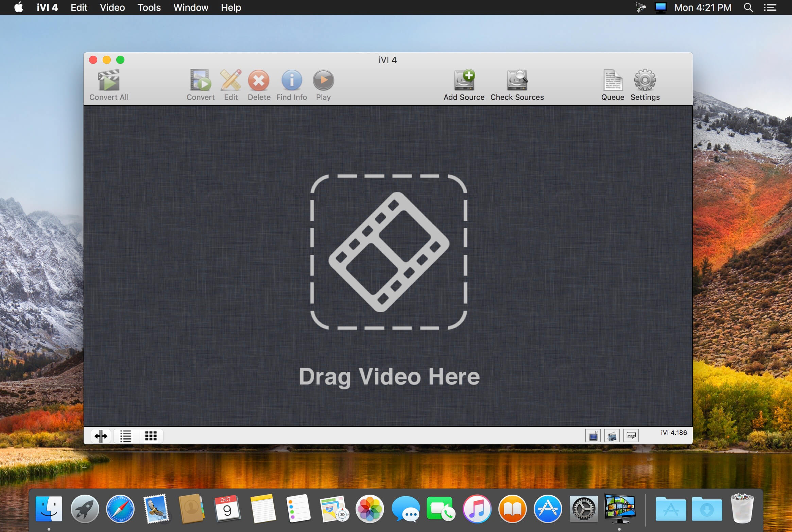Open Settings gear in iVI toolbar

click(645, 80)
